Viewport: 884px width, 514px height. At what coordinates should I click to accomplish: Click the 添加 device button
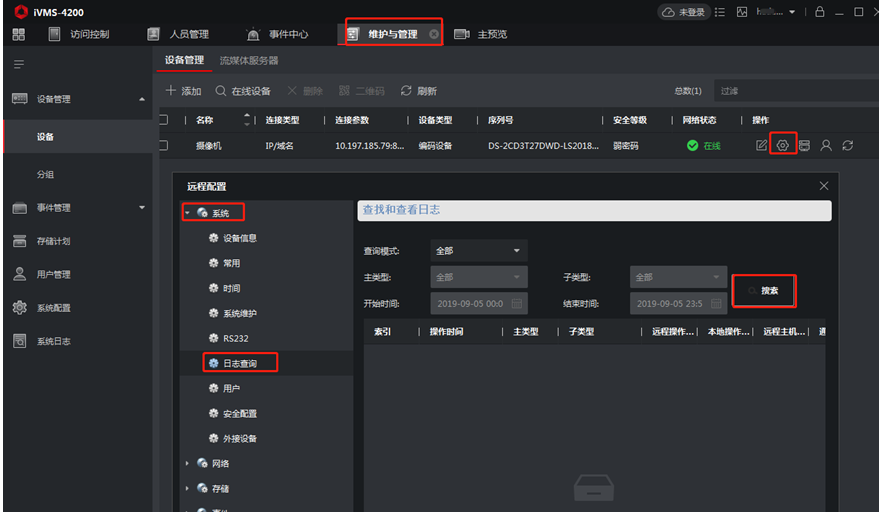coord(184,91)
